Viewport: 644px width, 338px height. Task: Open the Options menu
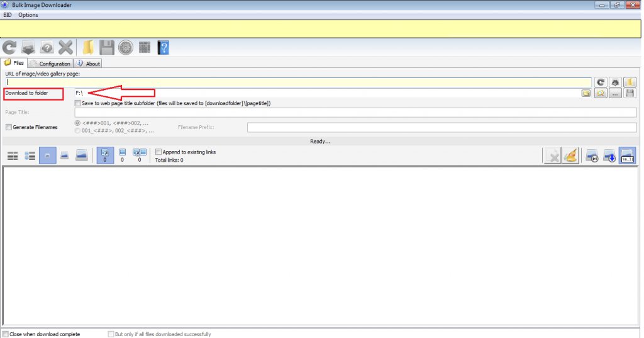[28, 15]
